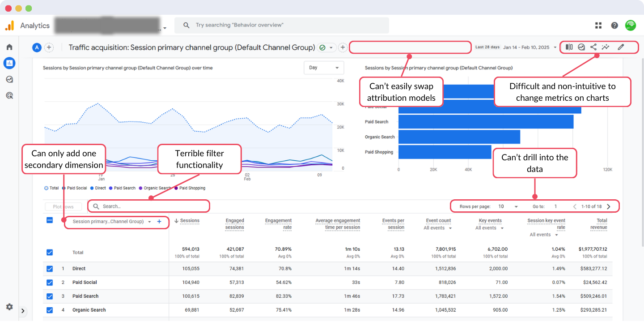Image resolution: width=644 pixels, height=326 pixels.
Task: Expand the sidebar with the bottom chevron
Action: pyautogui.click(x=23, y=311)
